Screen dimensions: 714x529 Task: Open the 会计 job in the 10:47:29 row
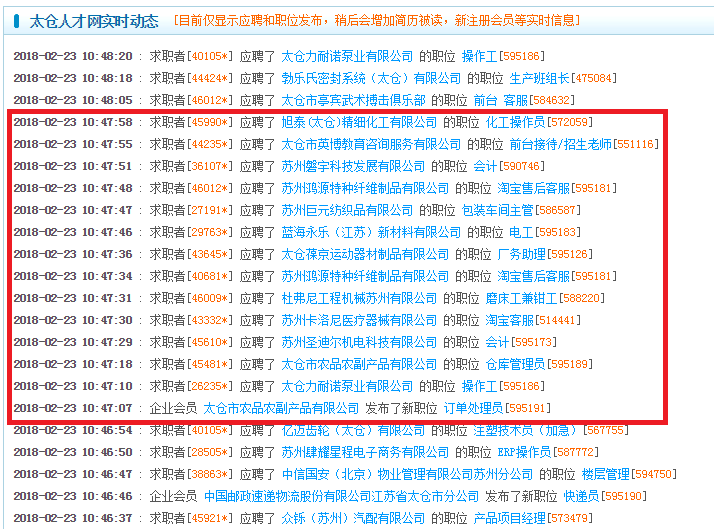pos(497,342)
